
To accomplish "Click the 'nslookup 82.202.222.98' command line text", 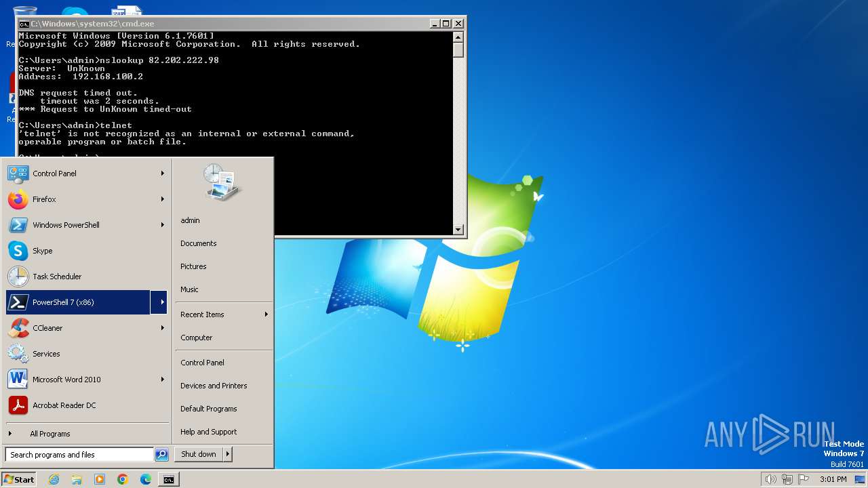I will [x=159, y=60].
